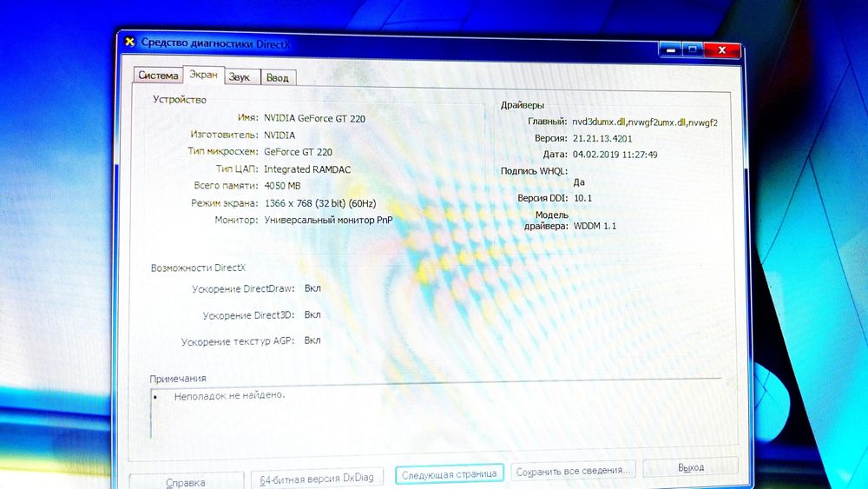Click the DirectX diagnostic title bar icon

[129, 42]
